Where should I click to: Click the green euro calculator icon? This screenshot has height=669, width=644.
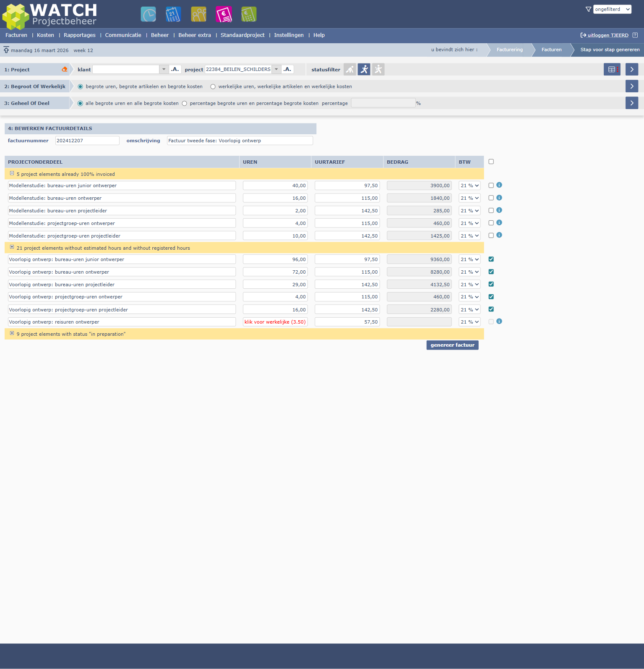(x=249, y=14)
